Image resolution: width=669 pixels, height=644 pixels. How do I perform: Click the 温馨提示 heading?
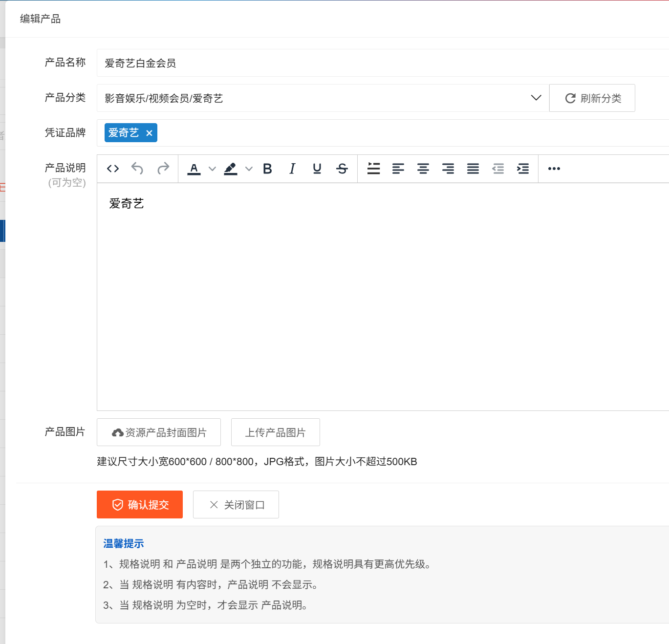click(x=124, y=544)
